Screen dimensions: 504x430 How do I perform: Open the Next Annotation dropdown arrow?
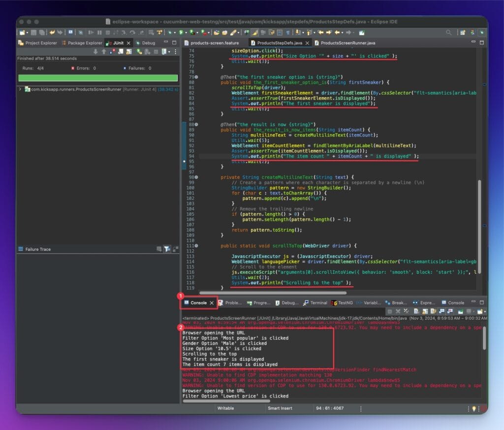click(303, 33)
